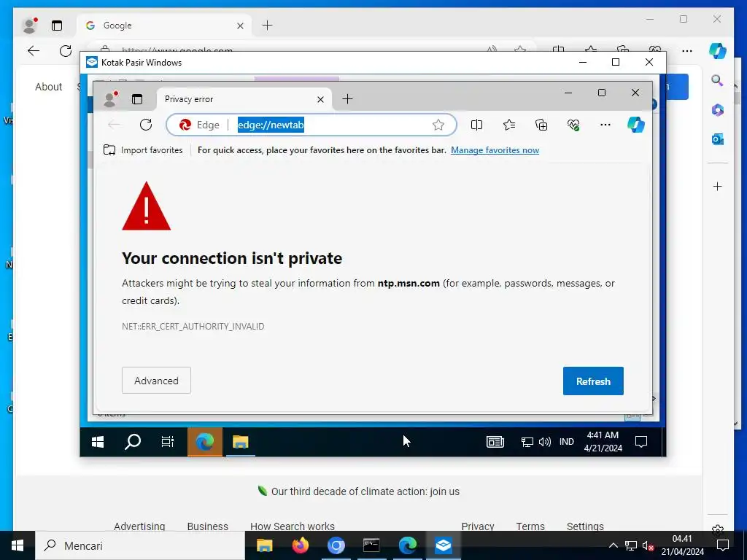This screenshot has height=560, width=747.
Task: Open Firefox from host taskbar
Action: point(300,545)
